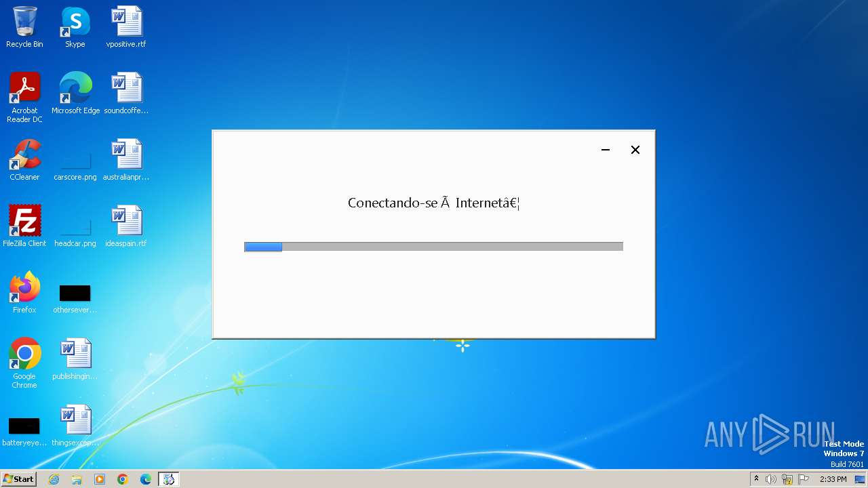Open the network status tray icon
Image resolution: width=868 pixels, height=488 pixels.
[x=787, y=479]
